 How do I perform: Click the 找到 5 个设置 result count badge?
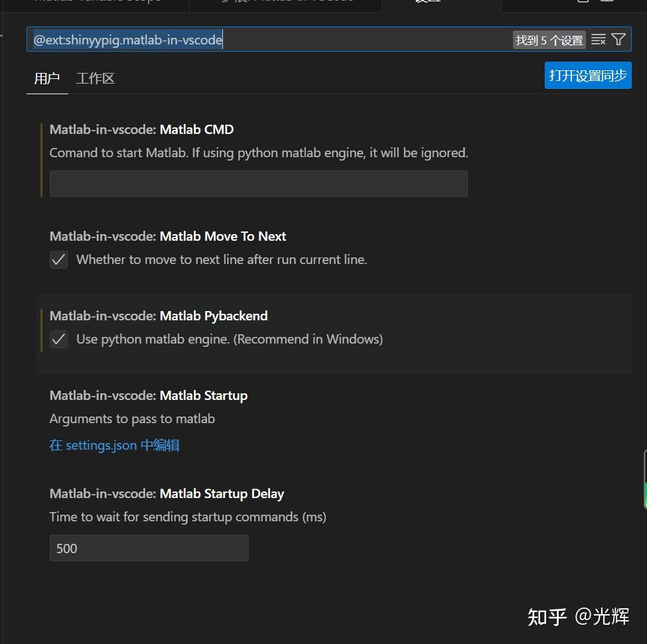click(x=549, y=40)
